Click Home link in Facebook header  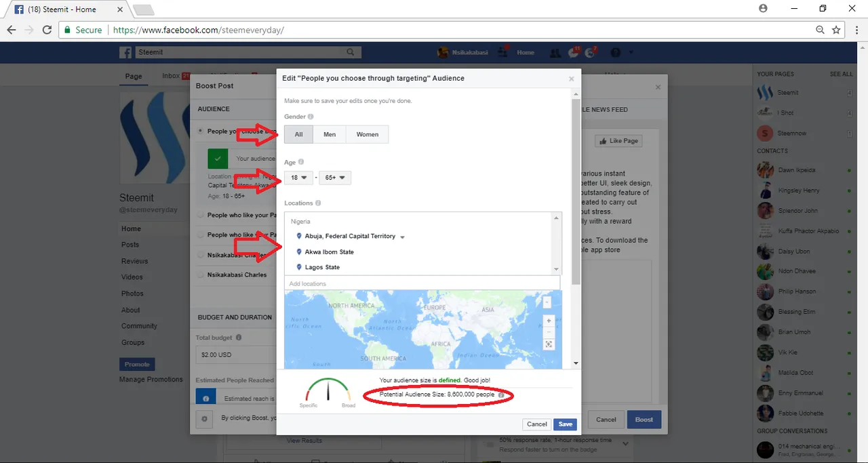click(526, 52)
